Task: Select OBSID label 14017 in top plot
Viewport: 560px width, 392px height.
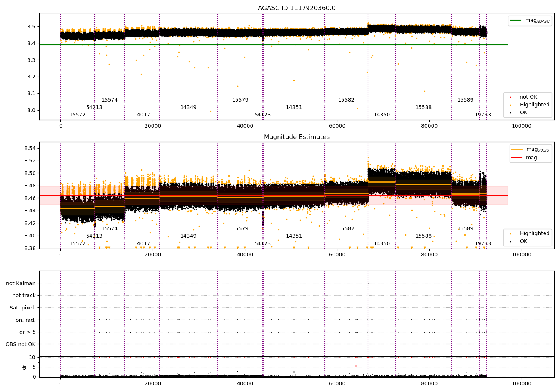Action: [142, 115]
